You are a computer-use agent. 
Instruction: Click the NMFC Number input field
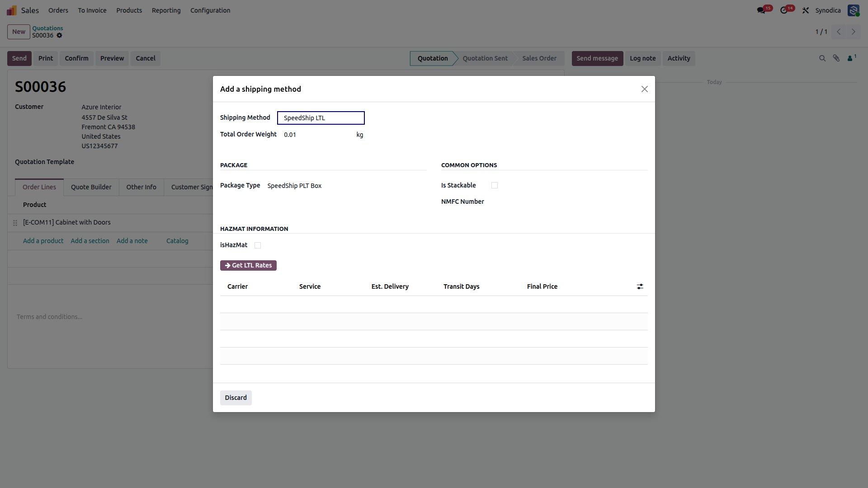(x=569, y=202)
